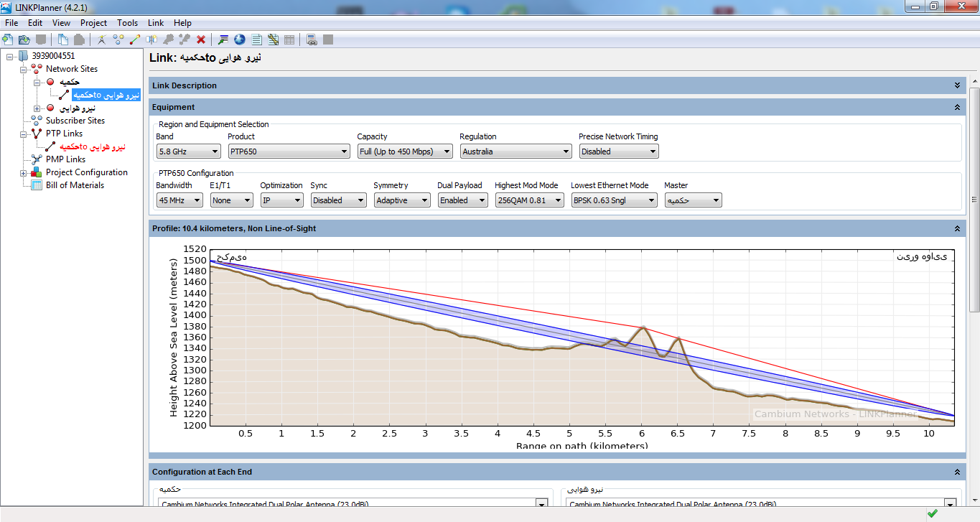Open the Sync dropdown
This screenshot has width=980, height=522.
pos(339,200)
